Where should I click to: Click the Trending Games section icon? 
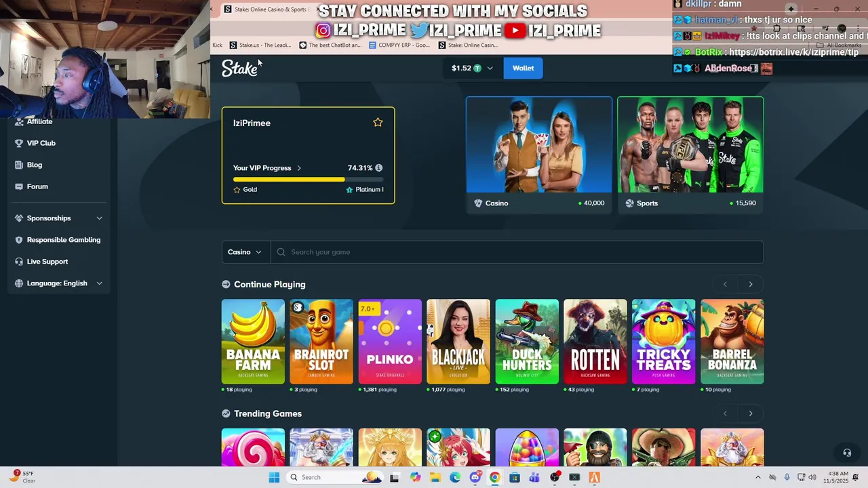(x=226, y=413)
